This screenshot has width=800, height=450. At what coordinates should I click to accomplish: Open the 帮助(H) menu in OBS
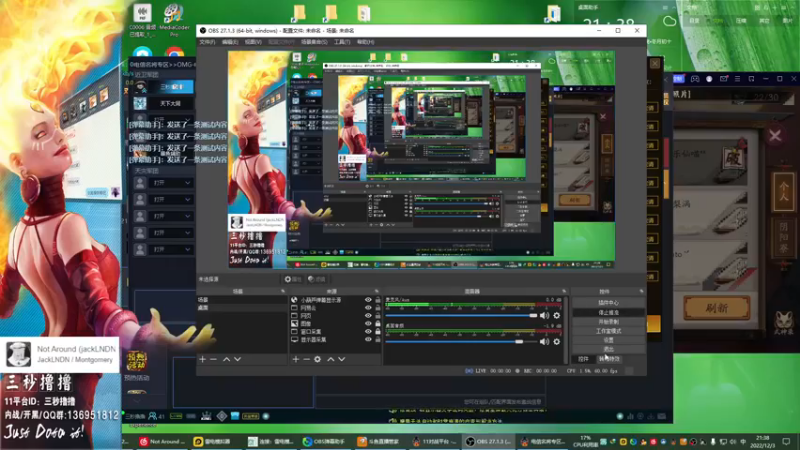click(365, 42)
